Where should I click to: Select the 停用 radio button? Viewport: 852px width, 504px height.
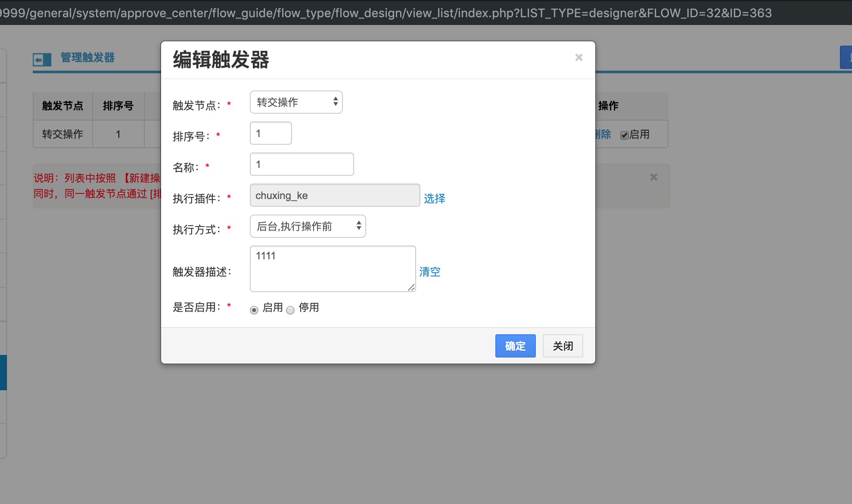[290, 310]
